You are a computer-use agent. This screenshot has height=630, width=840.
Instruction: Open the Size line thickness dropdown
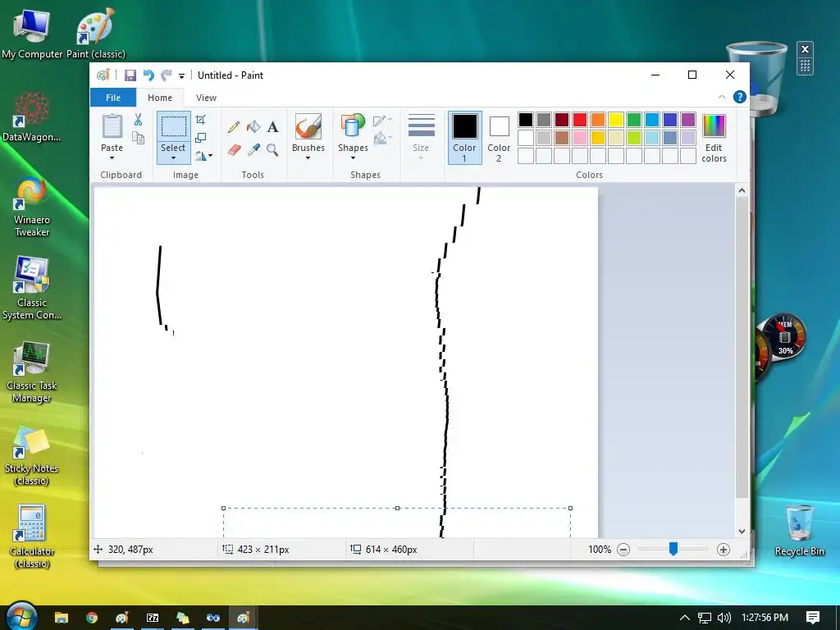(421, 138)
